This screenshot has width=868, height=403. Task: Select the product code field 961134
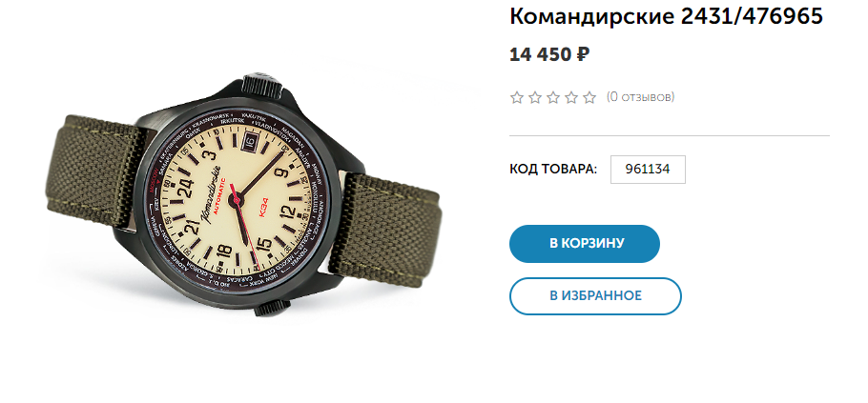[648, 170]
